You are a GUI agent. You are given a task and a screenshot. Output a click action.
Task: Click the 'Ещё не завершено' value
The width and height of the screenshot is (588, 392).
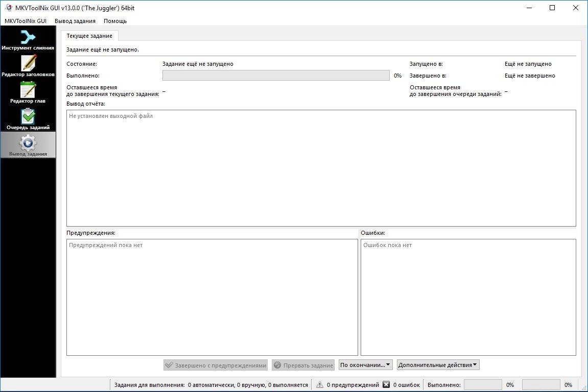[x=530, y=76]
